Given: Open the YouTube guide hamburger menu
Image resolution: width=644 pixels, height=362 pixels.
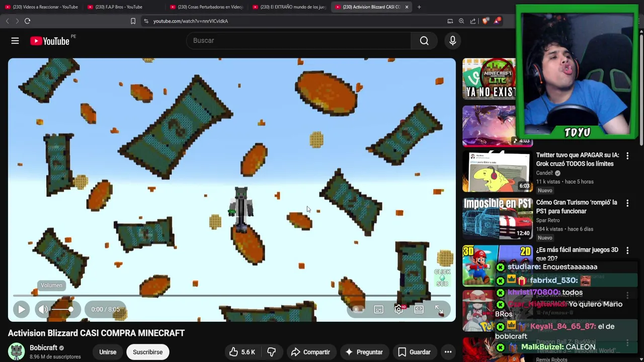Looking at the screenshot, I should pos(15,41).
